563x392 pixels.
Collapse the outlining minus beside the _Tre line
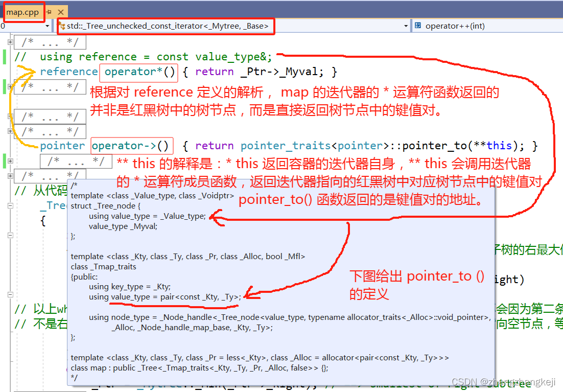pos(10,206)
